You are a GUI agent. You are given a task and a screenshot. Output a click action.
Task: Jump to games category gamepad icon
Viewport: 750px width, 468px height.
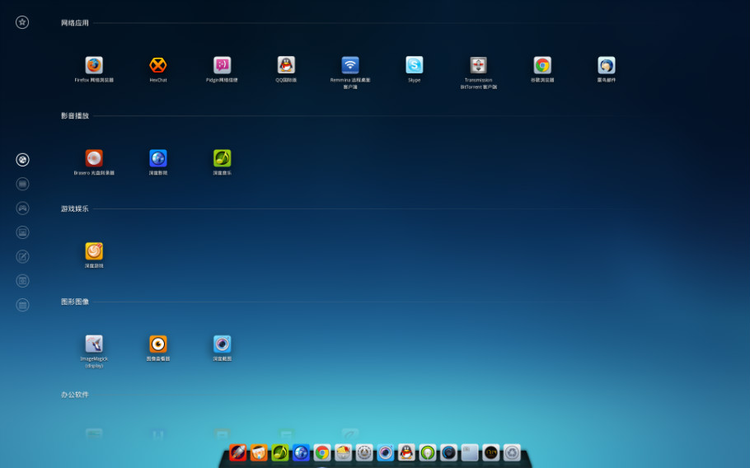(x=22, y=208)
